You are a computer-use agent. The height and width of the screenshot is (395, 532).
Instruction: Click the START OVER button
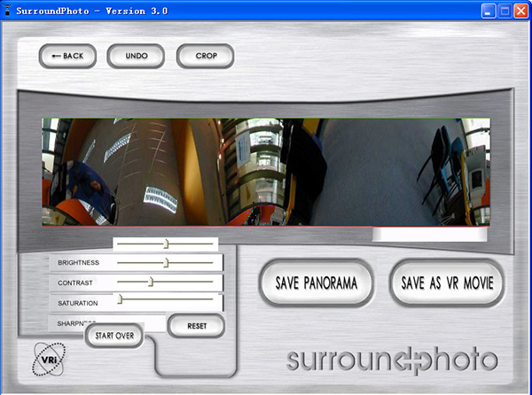point(114,336)
